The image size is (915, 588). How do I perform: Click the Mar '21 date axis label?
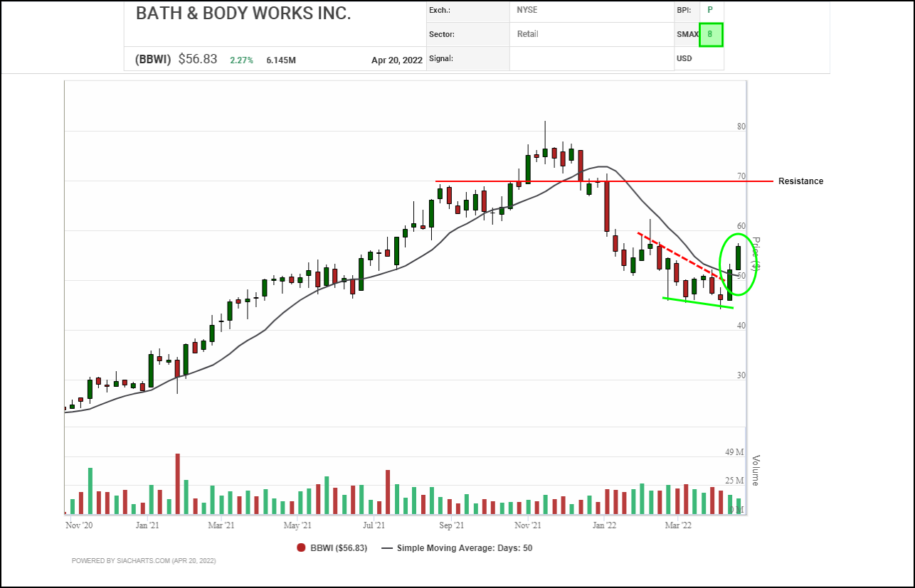pyautogui.click(x=221, y=525)
